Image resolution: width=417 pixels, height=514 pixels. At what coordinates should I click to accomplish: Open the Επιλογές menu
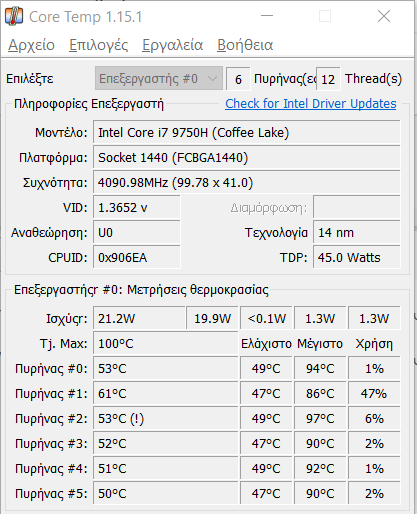pos(98,45)
